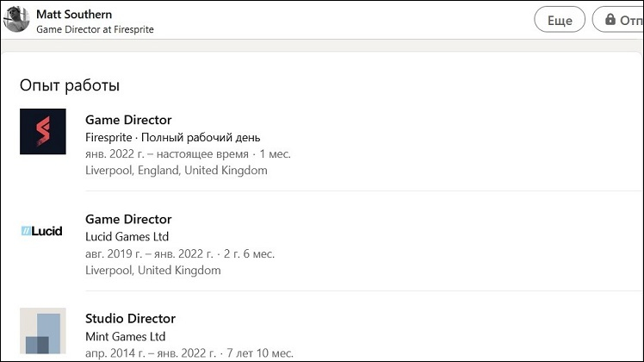Open the Game Director position above Lucid Games

(128, 219)
